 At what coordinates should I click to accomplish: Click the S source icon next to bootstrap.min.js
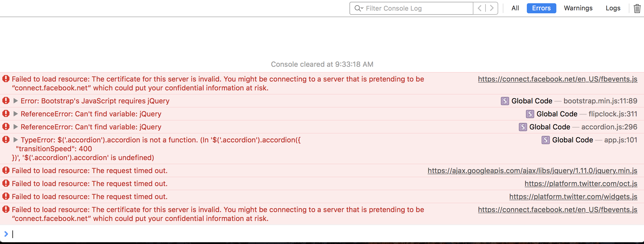click(x=504, y=101)
